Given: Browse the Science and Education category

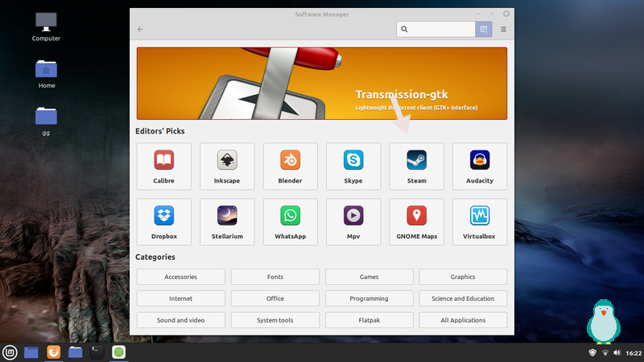Looking at the screenshot, I should click(x=463, y=298).
